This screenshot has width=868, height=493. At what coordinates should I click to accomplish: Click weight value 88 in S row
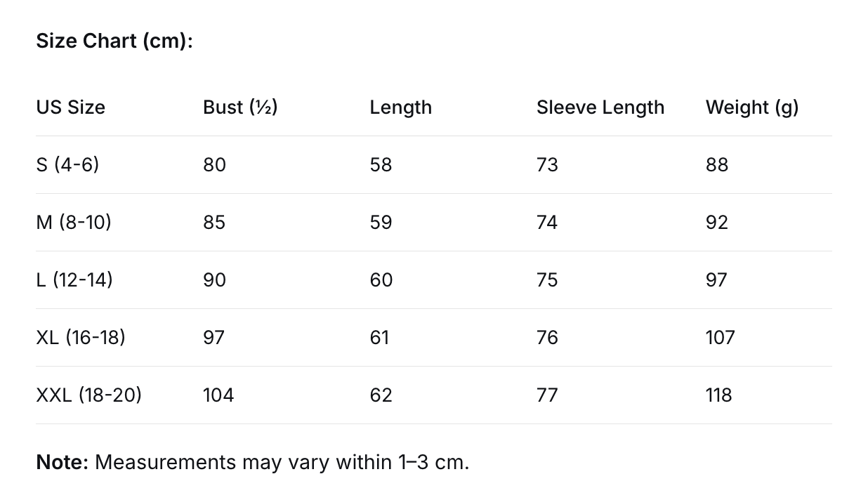tap(717, 165)
